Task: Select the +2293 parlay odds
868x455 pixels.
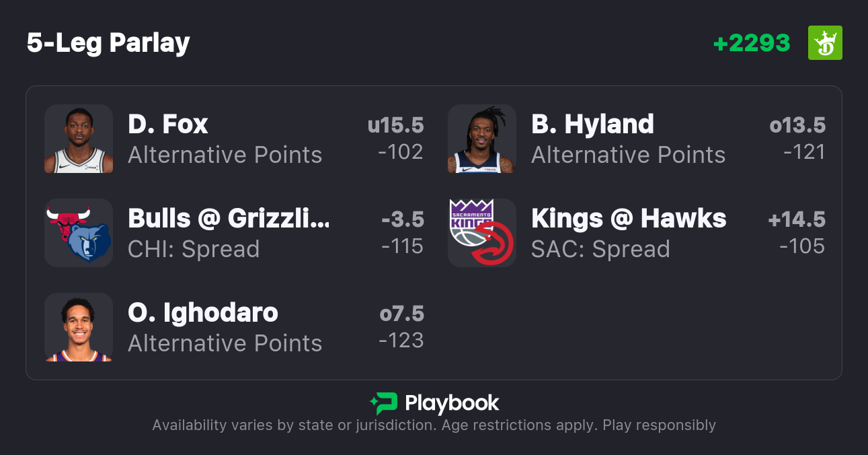Action: 752,43
